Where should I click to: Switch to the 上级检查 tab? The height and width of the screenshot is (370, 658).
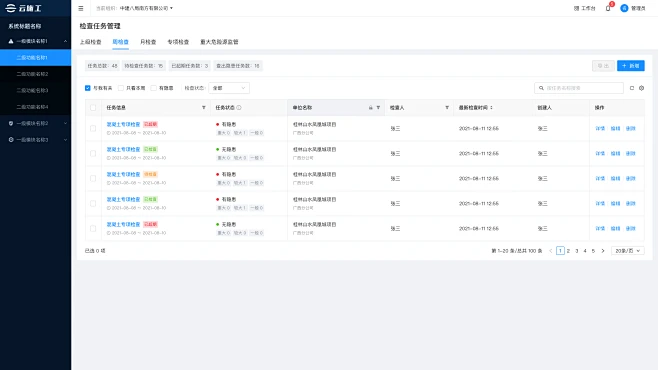coord(90,42)
